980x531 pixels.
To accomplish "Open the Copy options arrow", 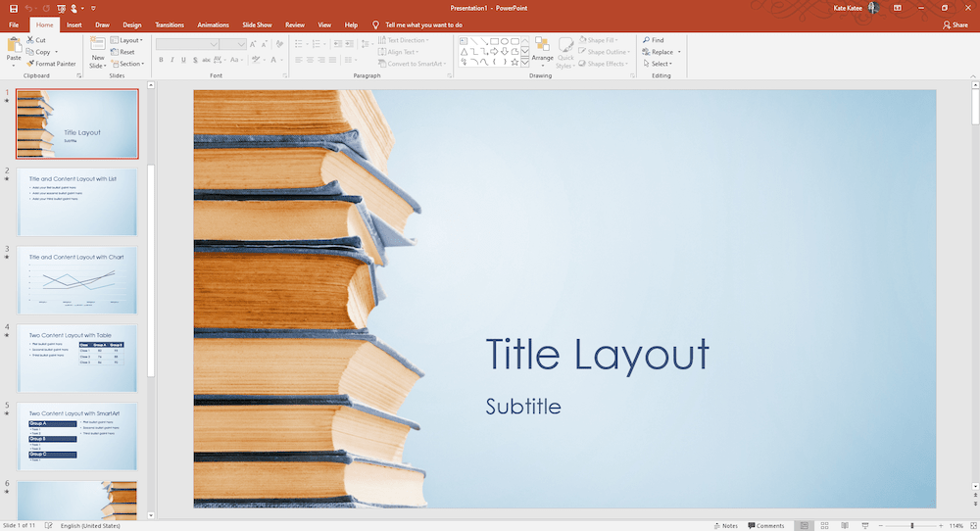I will (56, 52).
